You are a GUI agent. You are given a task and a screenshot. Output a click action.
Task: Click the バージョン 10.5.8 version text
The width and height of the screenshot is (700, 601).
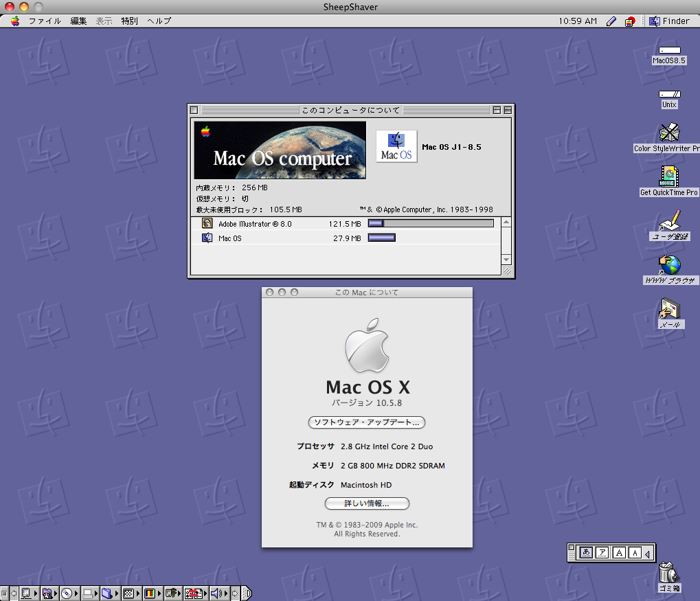[x=367, y=402]
